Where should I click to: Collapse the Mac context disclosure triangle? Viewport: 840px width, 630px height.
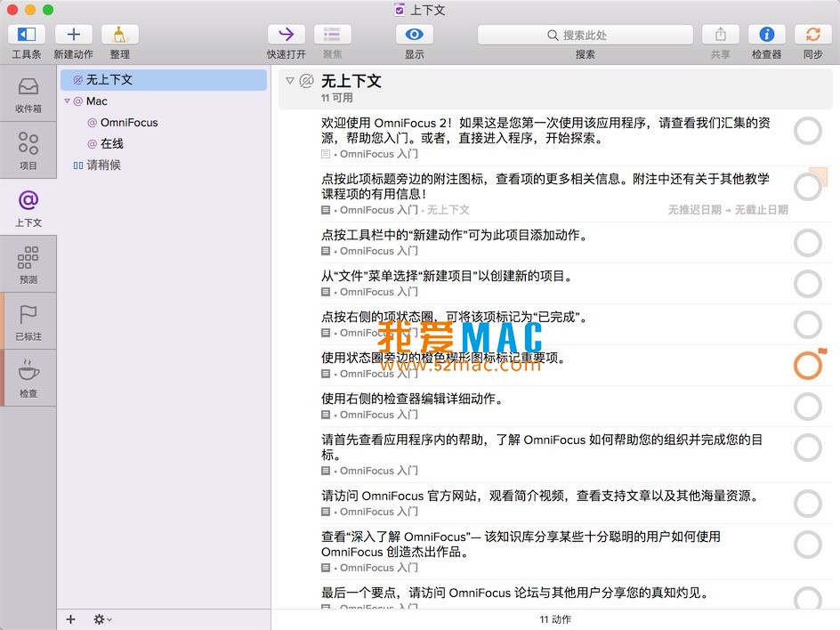(x=67, y=101)
